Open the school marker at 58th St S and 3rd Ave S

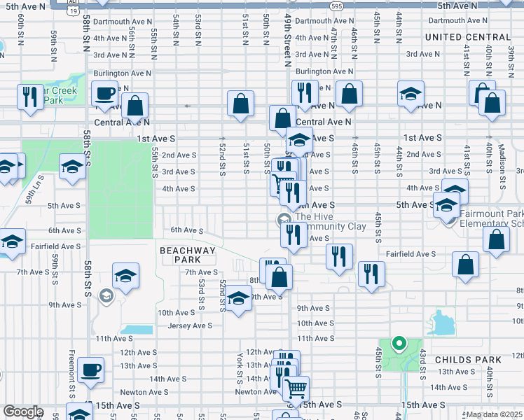[72, 167]
